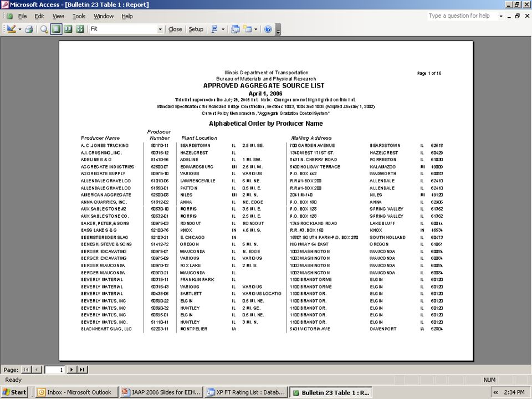Open Toolbar Options at toolbar end
The height and width of the screenshot is (399, 532).
point(278,29)
